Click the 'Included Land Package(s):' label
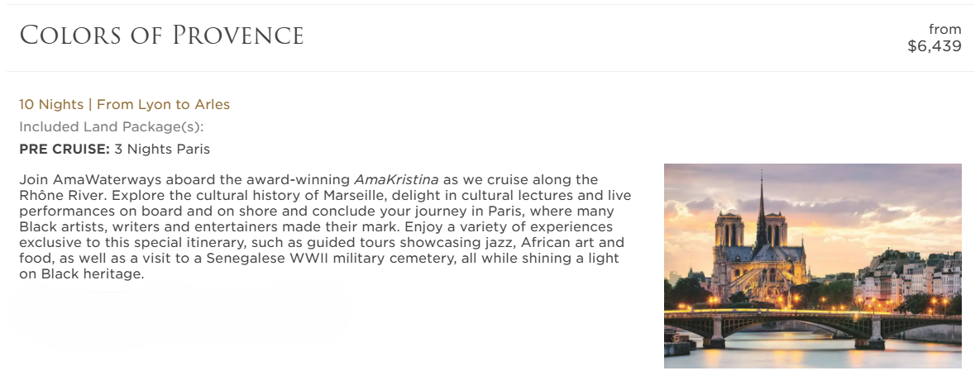 (x=111, y=126)
